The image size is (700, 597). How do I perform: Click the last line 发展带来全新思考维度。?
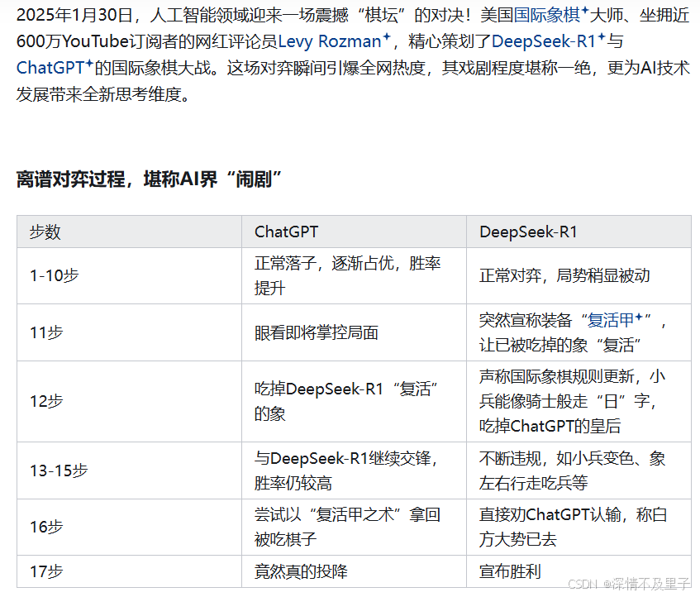(103, 94)
